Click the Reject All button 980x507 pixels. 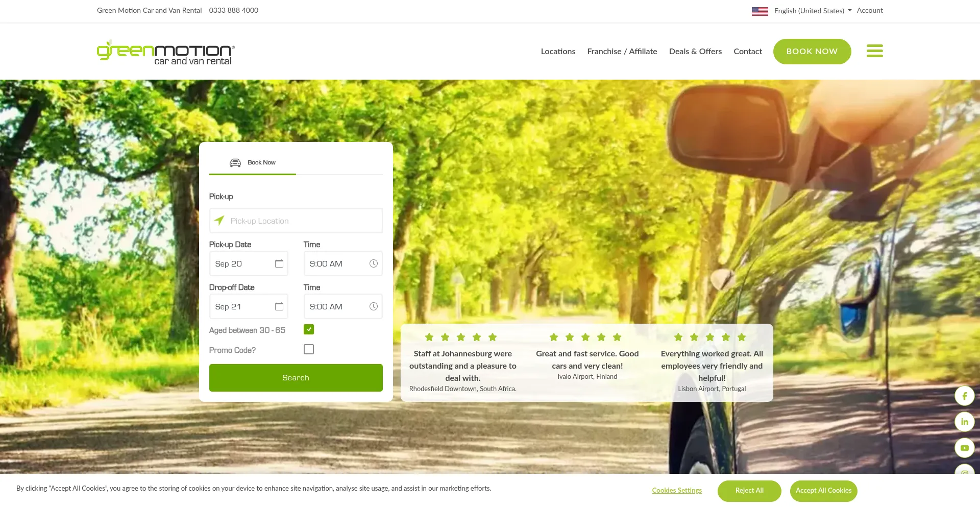click(x=749, y=491)
